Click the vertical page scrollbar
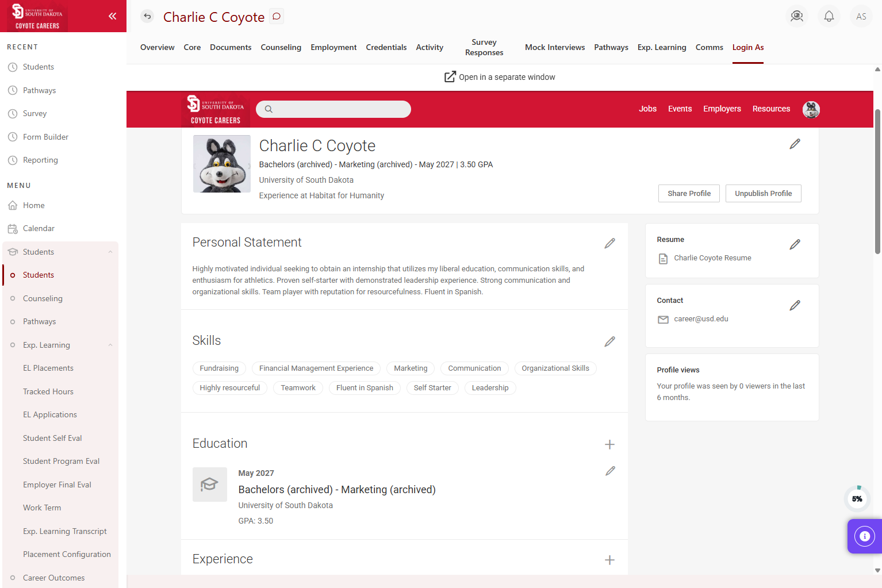This screenshot has height=588, width=882. point(877,181)
